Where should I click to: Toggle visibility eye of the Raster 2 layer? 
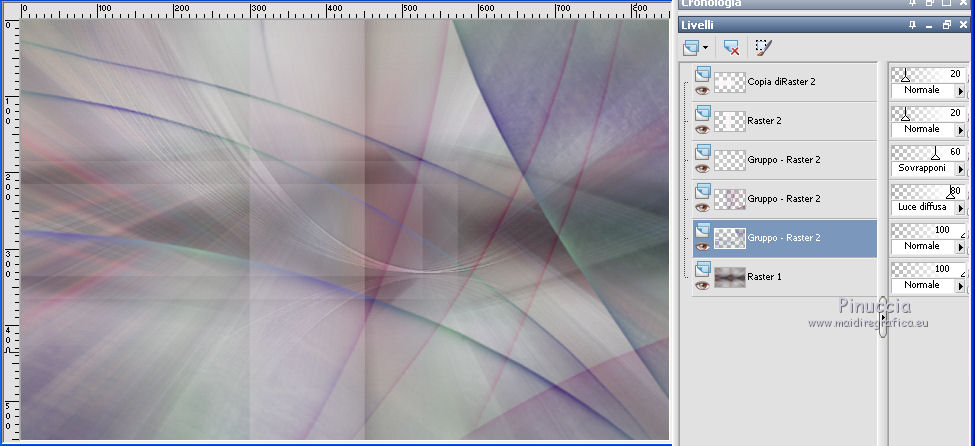pos(703,129)
